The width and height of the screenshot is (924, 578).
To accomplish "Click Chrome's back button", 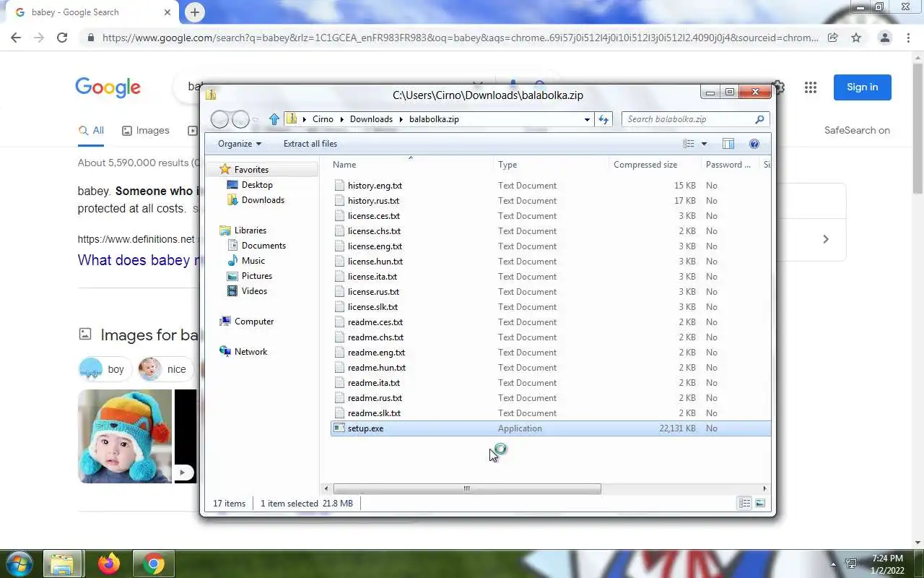I will click(16, 38).
